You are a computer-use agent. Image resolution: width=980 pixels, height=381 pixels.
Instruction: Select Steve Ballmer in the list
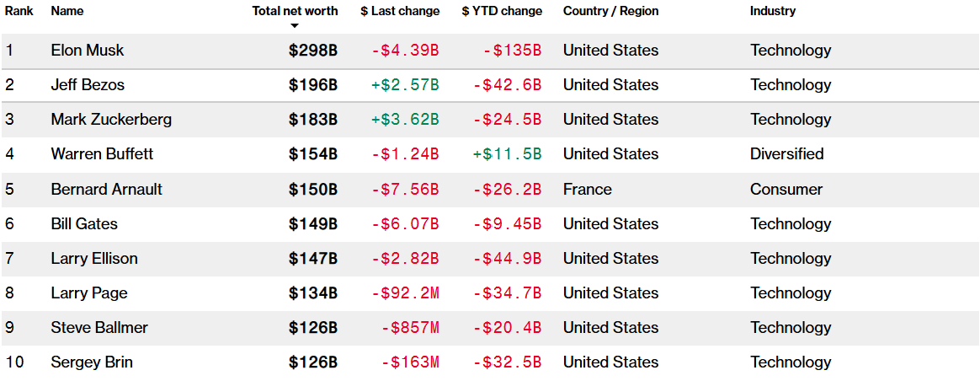pos(99,328)
